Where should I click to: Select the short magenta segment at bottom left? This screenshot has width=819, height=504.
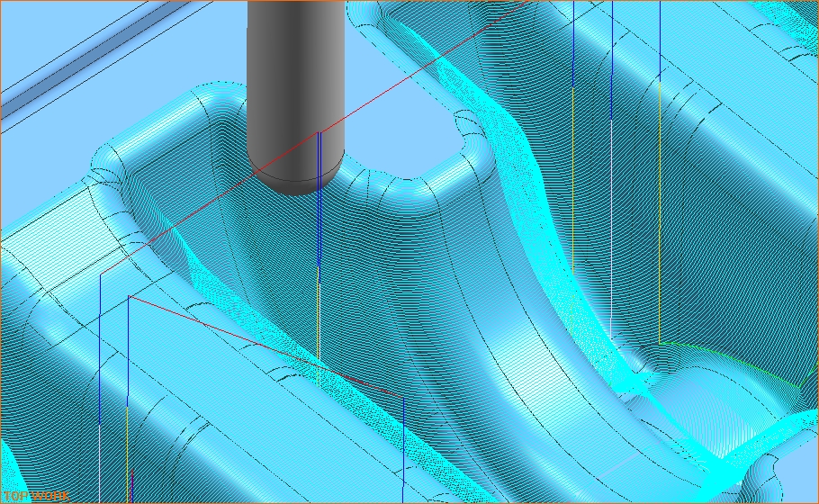[x=132, y=481]
